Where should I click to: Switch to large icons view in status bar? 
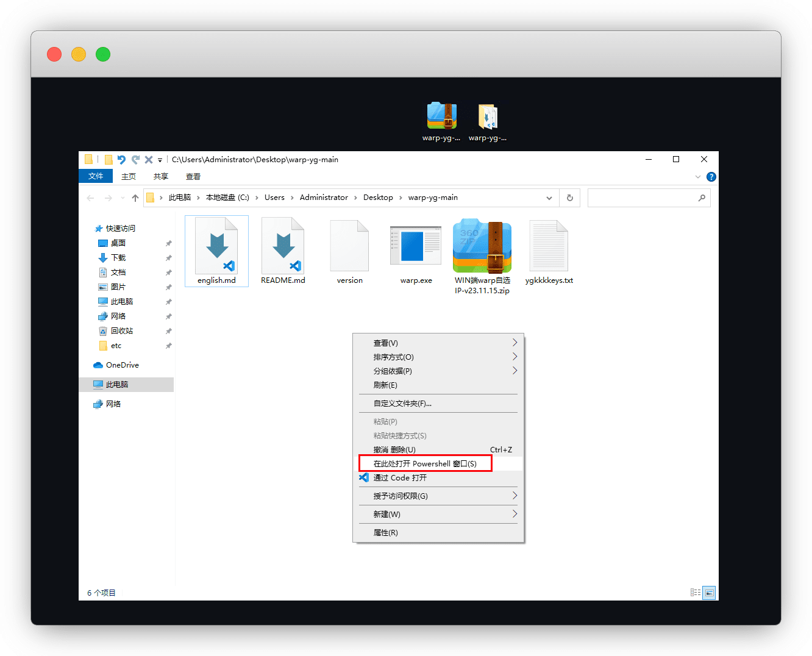709,593
